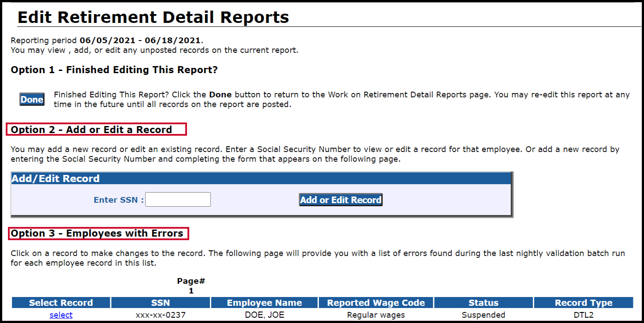Image resolution: width=644 pixels, height=323 pixels.
Task: Click the Edit Retirement Detail Reports title
Action: [153, 17]
